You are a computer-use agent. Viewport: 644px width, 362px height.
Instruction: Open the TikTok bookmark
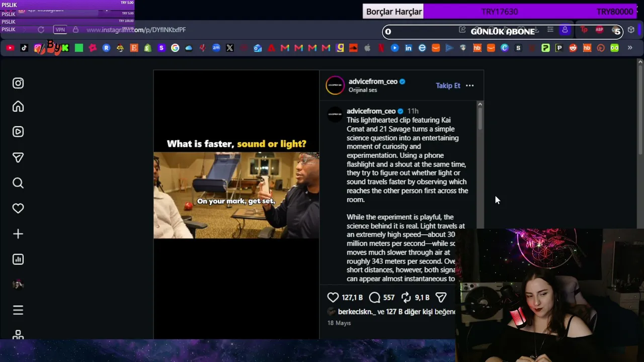(24, 48)
